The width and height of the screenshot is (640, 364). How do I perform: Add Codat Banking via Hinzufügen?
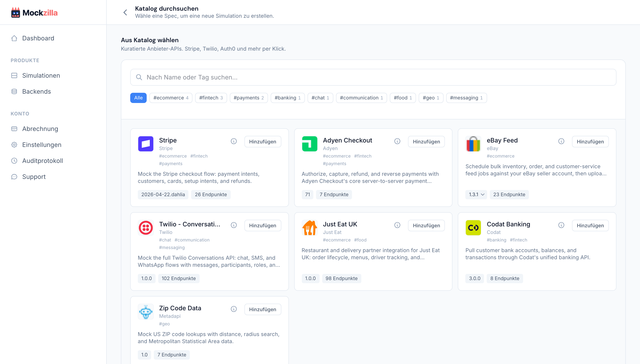pyautogui.click(x=590, y=226)
